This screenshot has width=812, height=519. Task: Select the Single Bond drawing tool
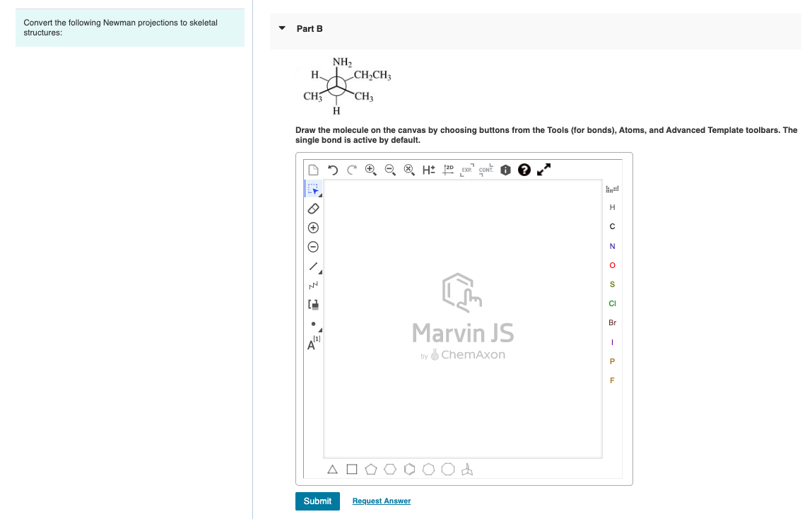(313, 267)
